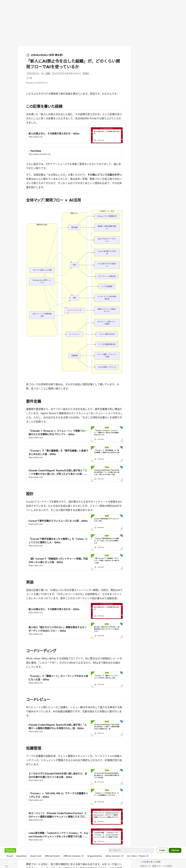Select the 生成AI tag
The height and width of the screenshot is (868, 186).
pos(86,73)
